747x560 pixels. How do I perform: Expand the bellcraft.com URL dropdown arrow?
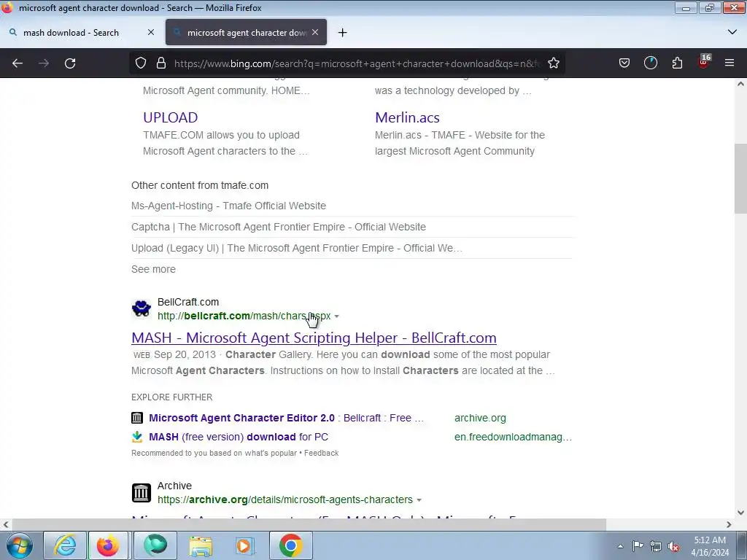(337, 316)
